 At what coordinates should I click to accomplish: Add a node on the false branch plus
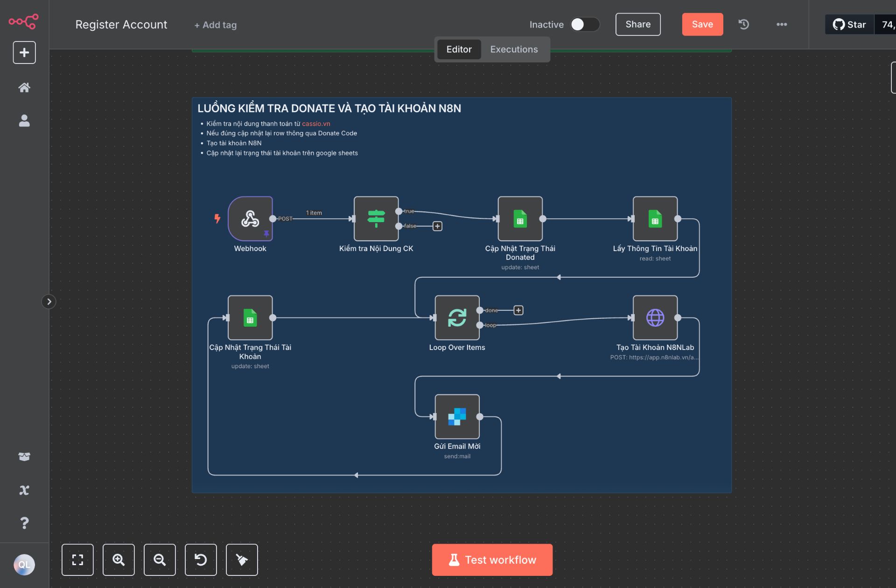point(437,226)
